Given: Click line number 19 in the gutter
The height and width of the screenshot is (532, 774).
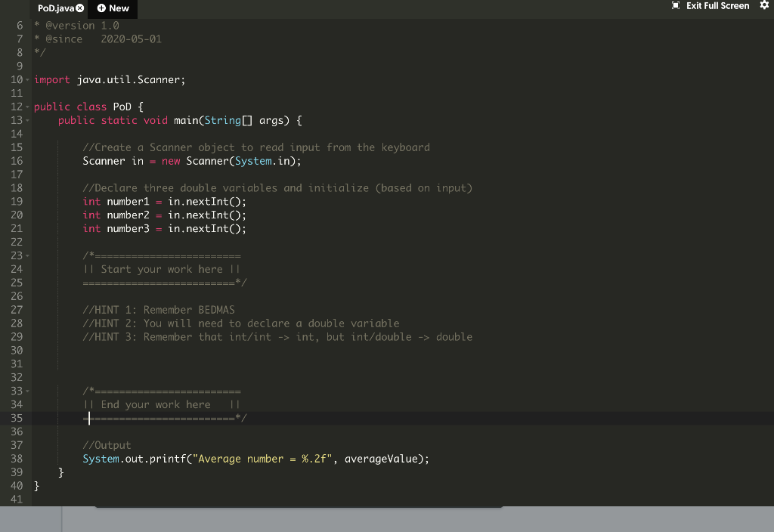Looking at the screenshot, I should coord(17,201).
